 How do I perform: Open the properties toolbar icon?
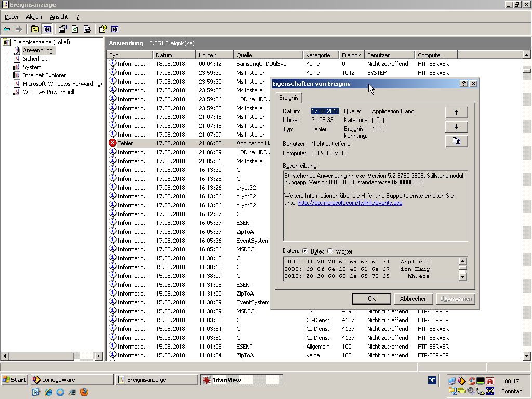coord(62,29)
